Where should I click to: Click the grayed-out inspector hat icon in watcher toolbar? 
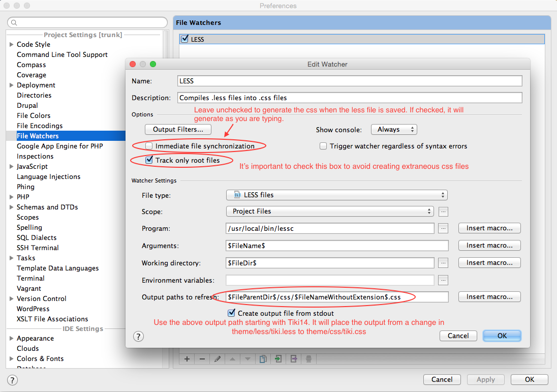[308, 359]
